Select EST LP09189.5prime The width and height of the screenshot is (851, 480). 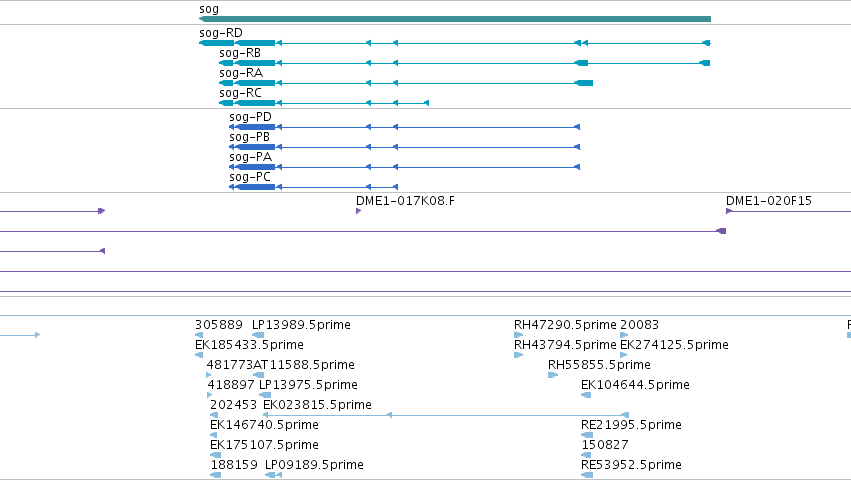(x=314, y=465)
